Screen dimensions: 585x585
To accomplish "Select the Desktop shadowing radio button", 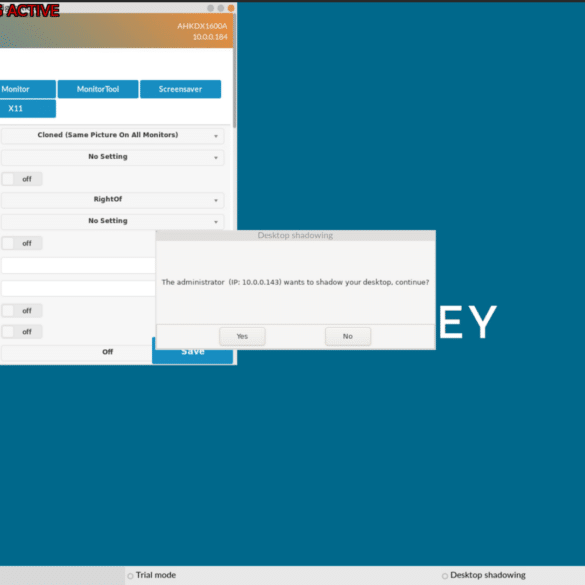I will (x=445, y=576).
